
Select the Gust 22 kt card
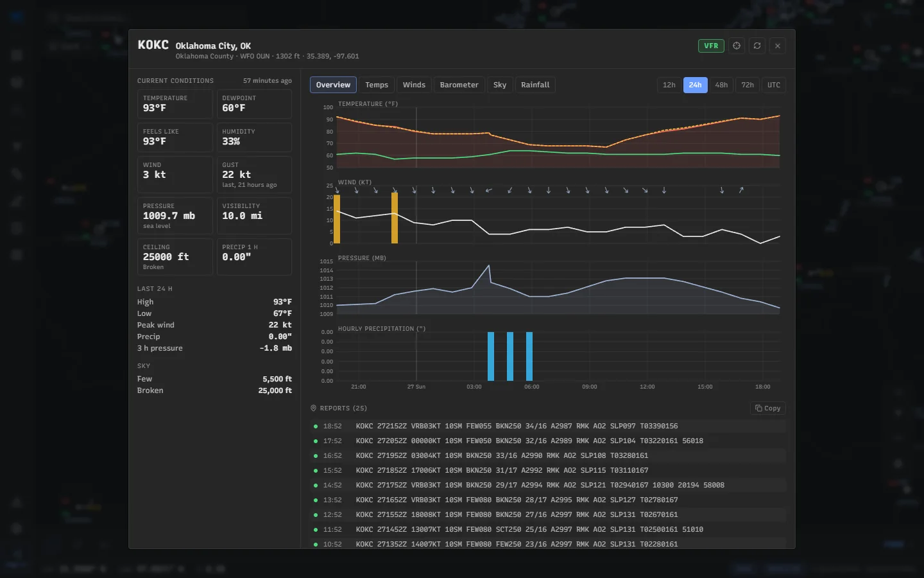[254, 175]
